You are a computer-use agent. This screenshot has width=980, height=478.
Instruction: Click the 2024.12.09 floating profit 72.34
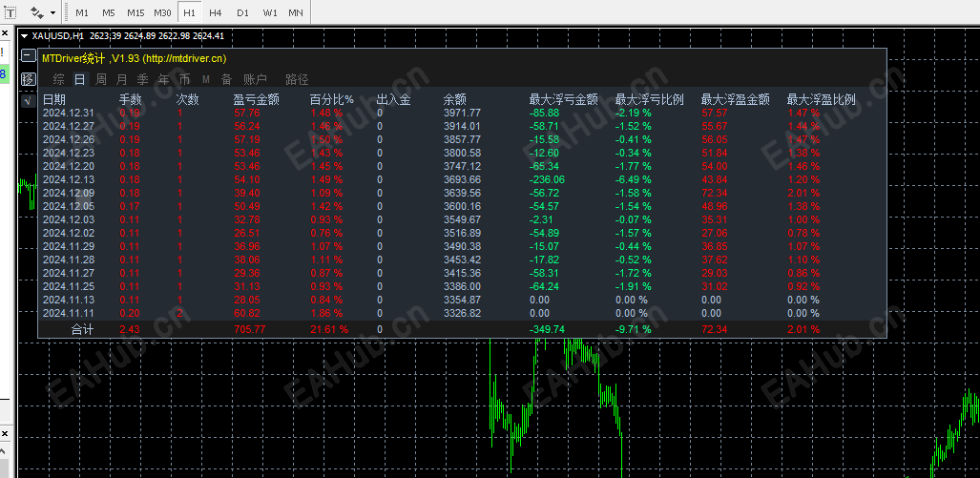714,193
